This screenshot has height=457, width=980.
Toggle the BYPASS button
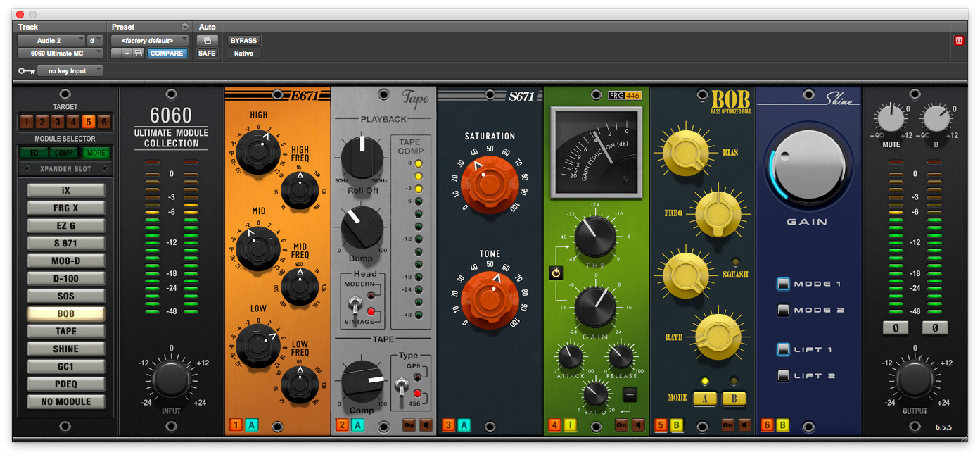243,40
